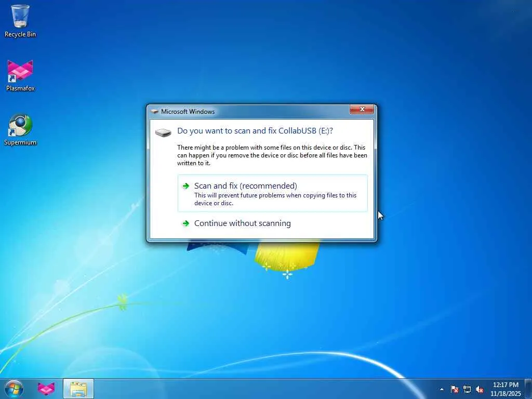Click the Show desktop strip on the taskbar

click(528, 389)
